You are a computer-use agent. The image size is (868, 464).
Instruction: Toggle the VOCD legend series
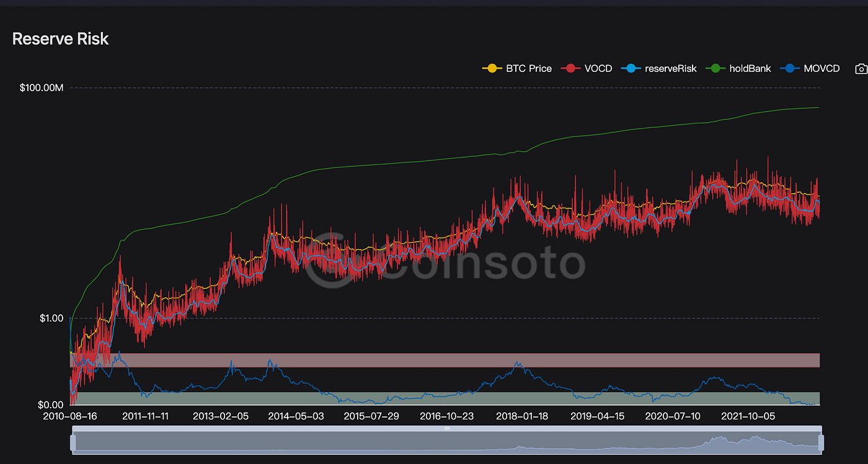[586, 68]
